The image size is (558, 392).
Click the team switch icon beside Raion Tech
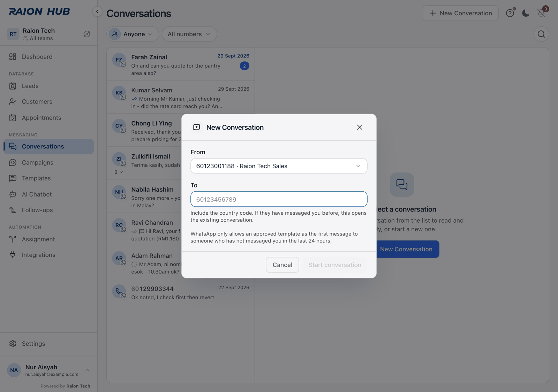[87, 34]
